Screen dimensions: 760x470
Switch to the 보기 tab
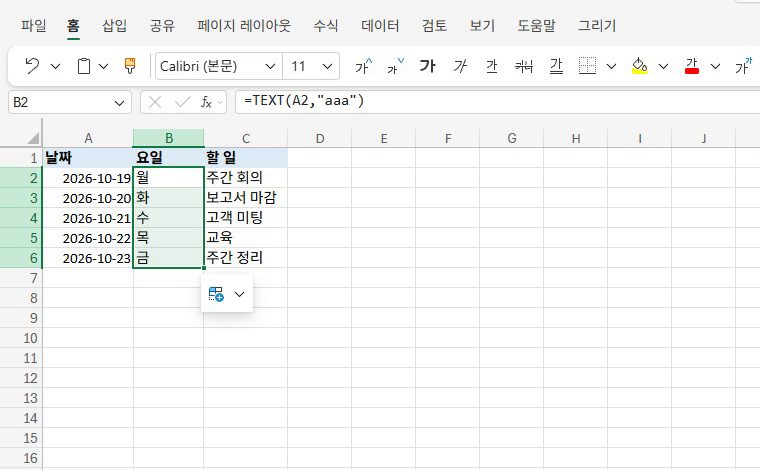pos(482,26)
